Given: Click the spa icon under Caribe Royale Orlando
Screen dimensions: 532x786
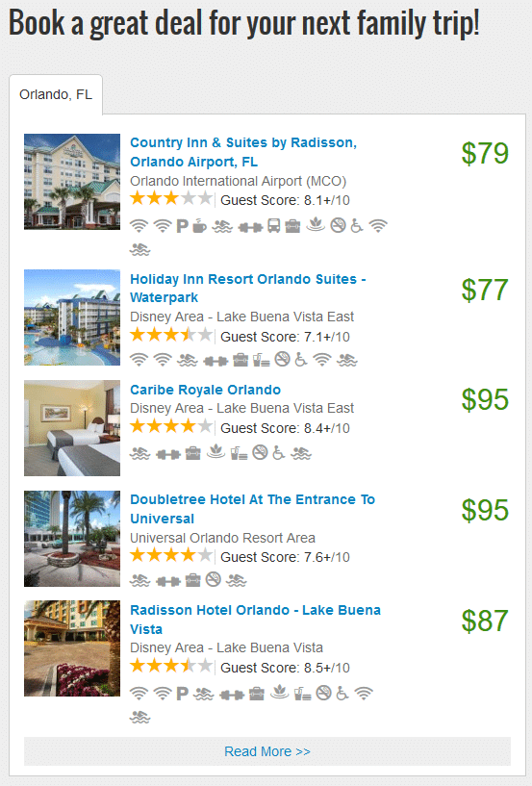Looking at the screenshot, I should click(x=216, y=453).
